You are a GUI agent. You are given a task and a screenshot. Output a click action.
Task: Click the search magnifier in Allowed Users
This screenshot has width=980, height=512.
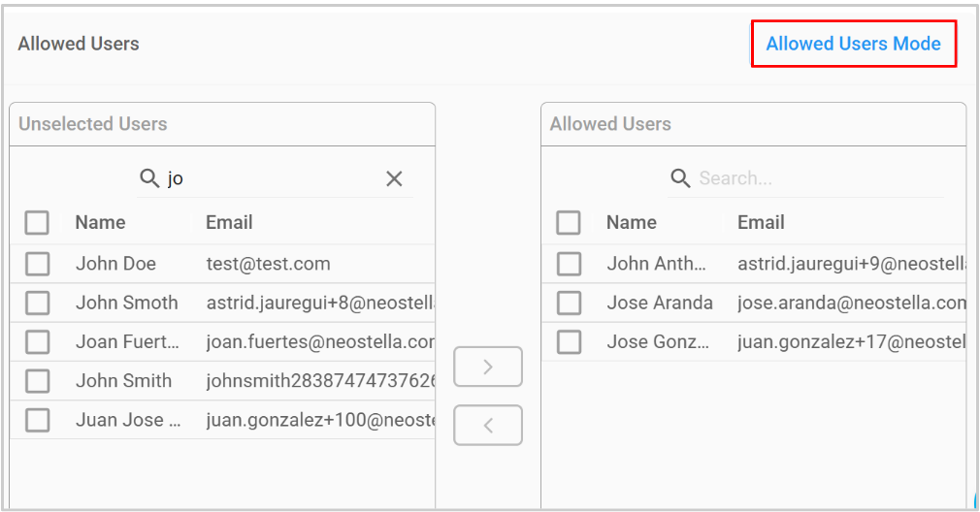680,178
